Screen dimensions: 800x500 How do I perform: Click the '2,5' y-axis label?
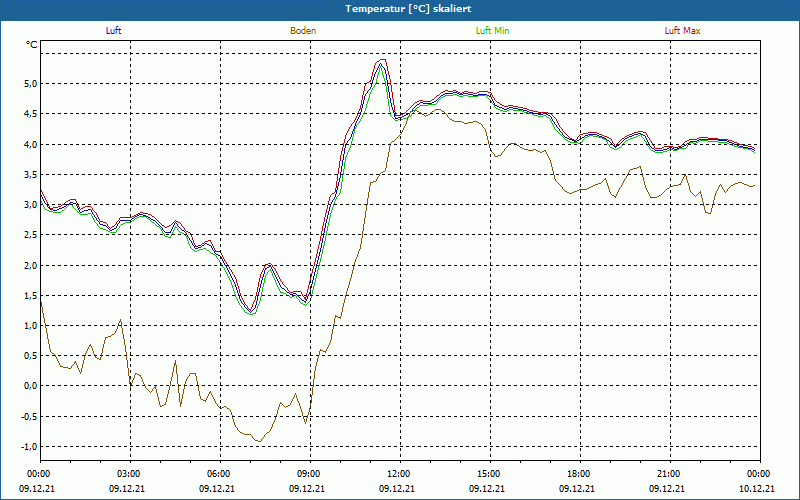(x=31, y=235)
